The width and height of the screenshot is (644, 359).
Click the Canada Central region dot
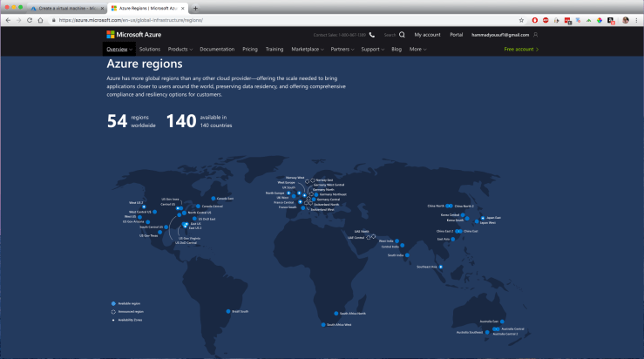click(198, 207)
